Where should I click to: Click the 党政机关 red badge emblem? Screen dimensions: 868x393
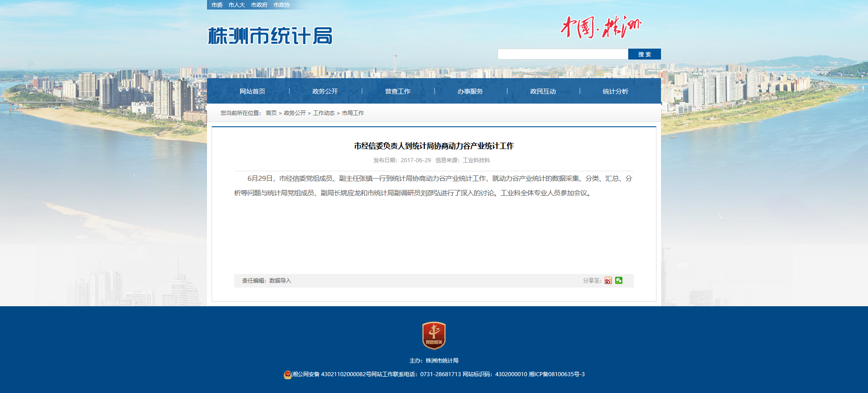[434, 336]
